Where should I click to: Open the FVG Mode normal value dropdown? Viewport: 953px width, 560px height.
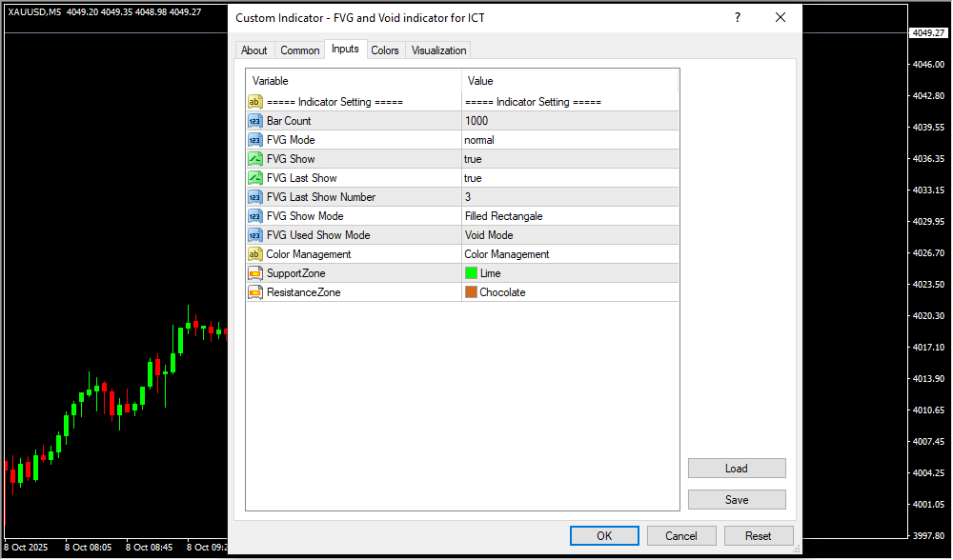pos(569,140)
